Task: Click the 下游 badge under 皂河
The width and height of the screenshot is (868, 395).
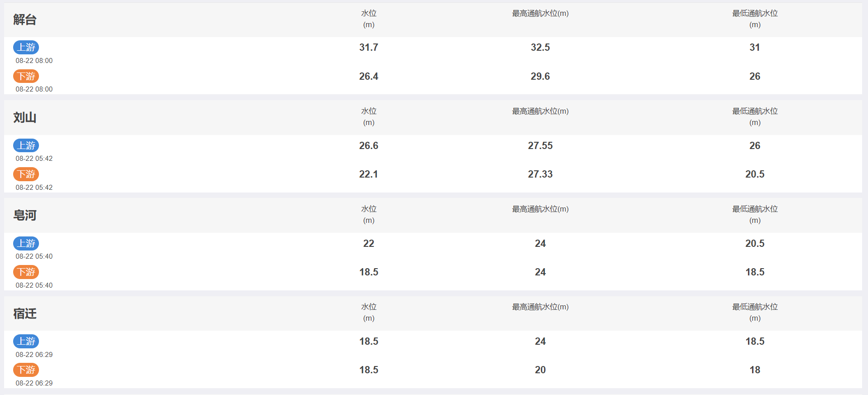Action: [x=26, y=272]
